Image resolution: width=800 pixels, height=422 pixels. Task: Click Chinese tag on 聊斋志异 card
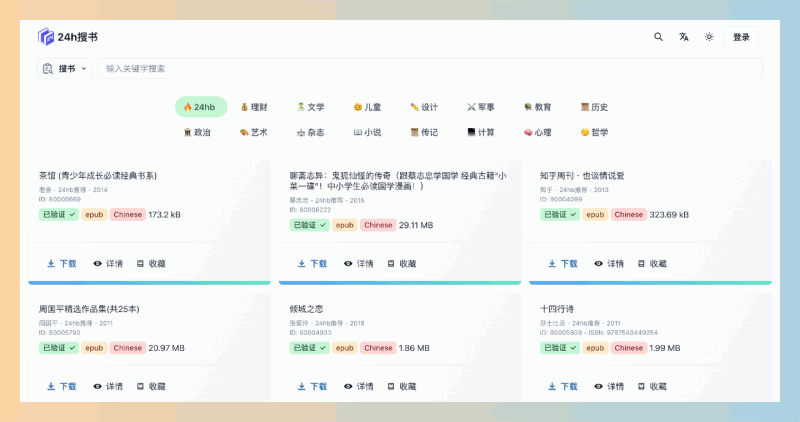(378, 225)
